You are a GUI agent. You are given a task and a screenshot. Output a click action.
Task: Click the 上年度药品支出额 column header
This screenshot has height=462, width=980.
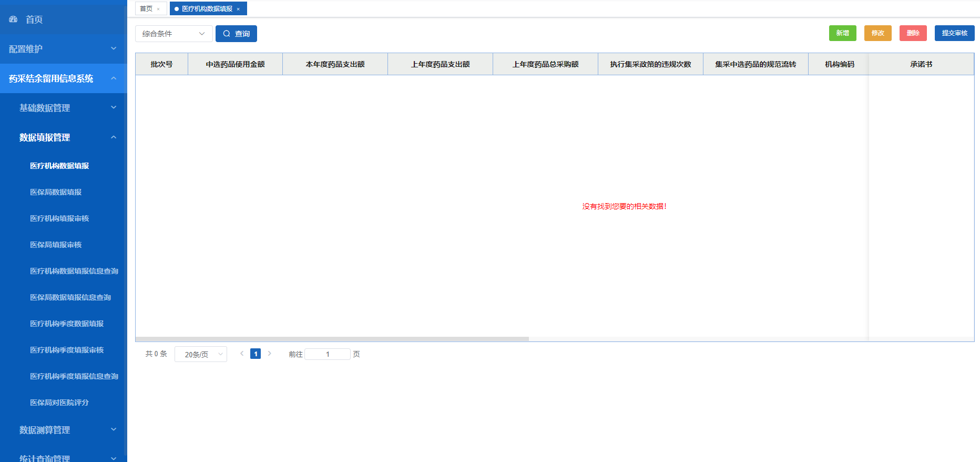[x=440, y=64]
